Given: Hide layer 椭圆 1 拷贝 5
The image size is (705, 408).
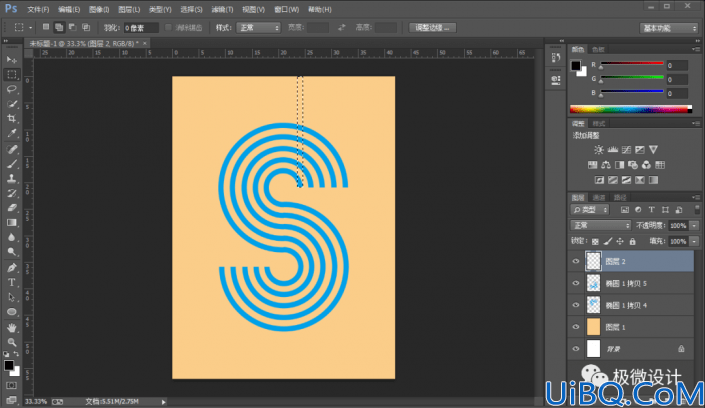Looking at the screenshot, I should point(576,283).
